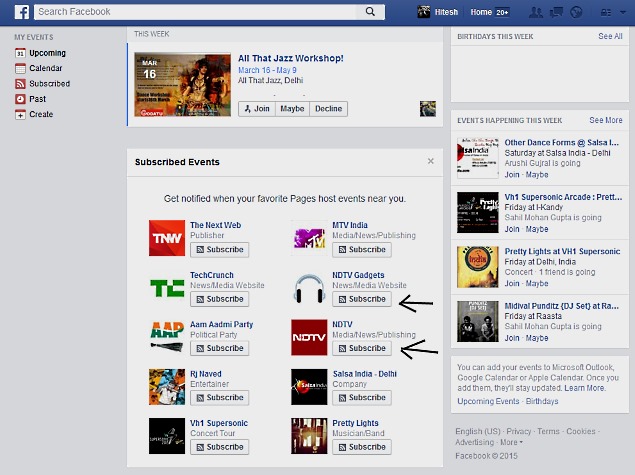The image size is (635, 475).
Task: Click the MTV India logo
Action: (x=309, y=238)
